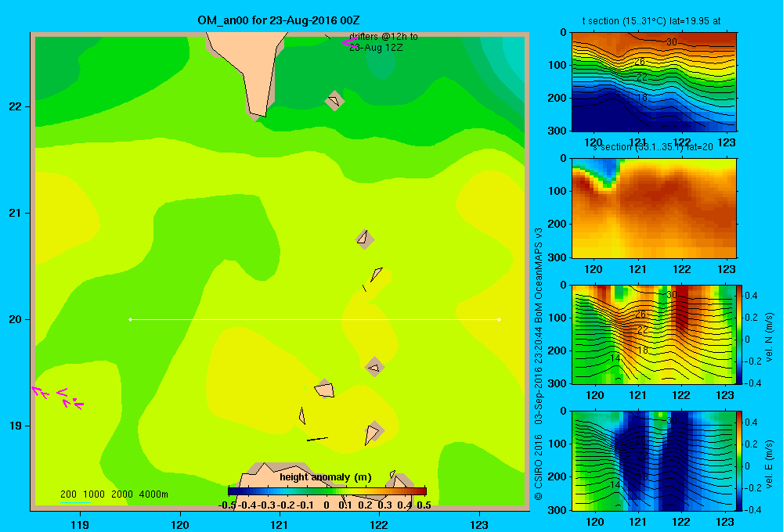Click the '03-Sep-2016 23:20:44' vertical timestamp text
783x532 pixels.
click(x=539, y=376)
